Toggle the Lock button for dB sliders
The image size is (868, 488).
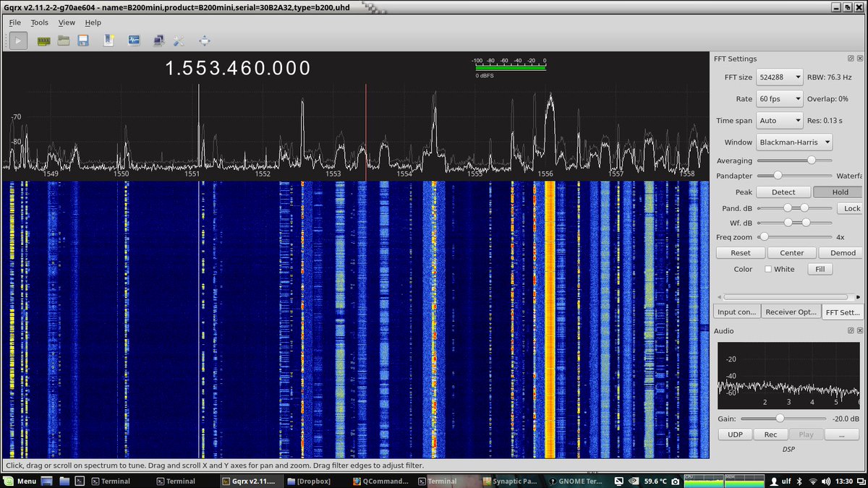[x=849, y=208]
